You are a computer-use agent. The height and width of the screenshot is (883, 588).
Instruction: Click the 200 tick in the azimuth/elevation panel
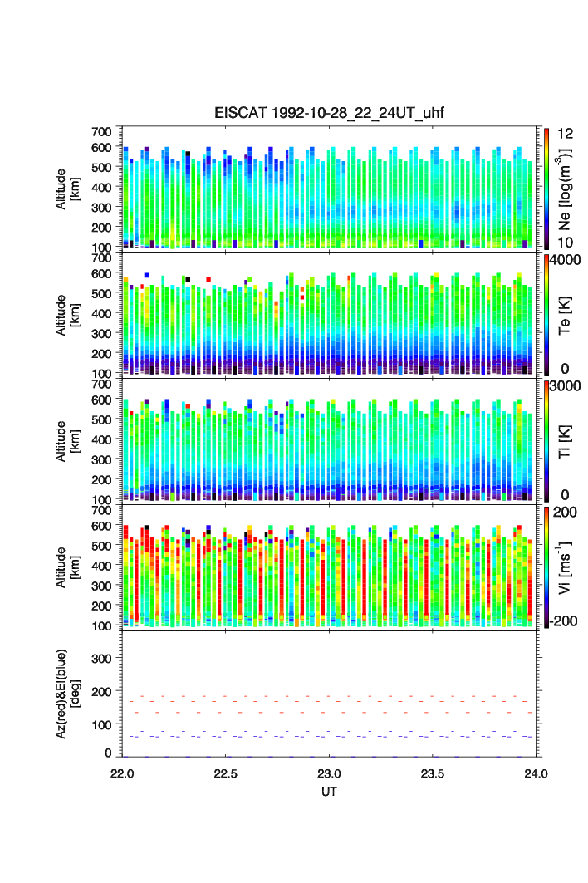point(101,692)
